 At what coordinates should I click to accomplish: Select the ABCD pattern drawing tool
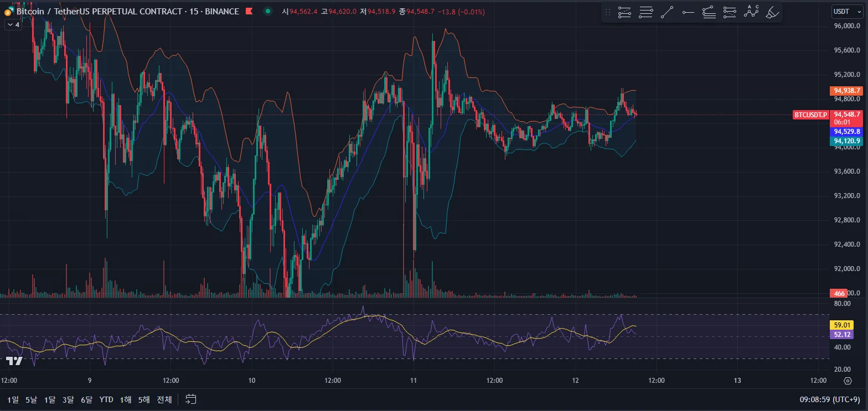[751, 12]
